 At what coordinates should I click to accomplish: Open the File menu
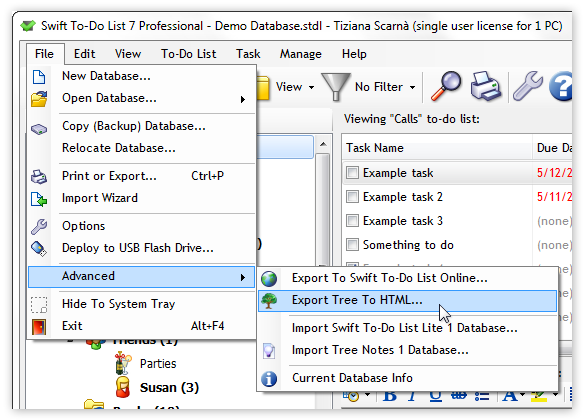tap(44, 54)
